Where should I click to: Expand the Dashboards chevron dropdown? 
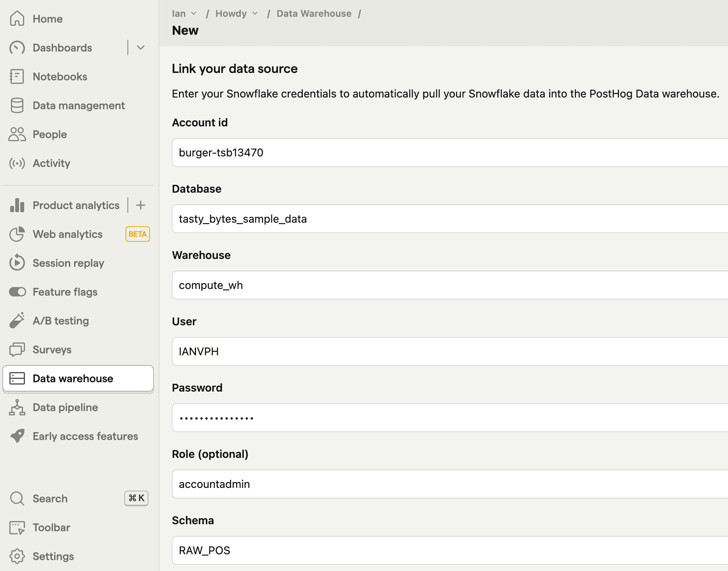pyautogui.click(x=141, y=48)
